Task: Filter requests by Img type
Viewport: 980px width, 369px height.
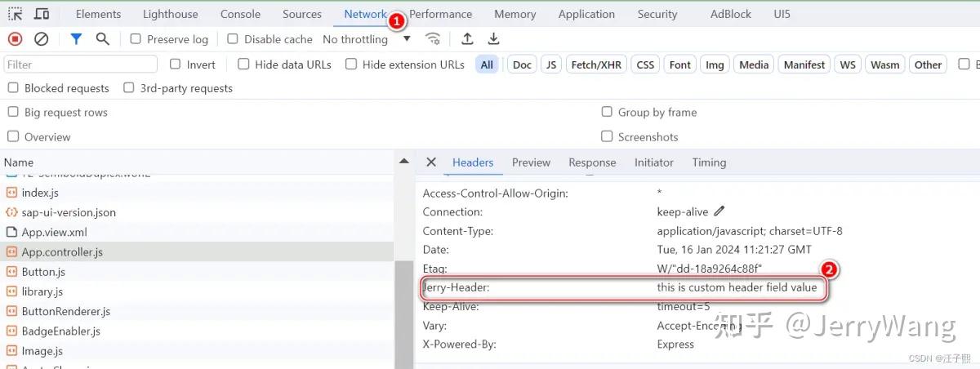Action: [715, 64]
